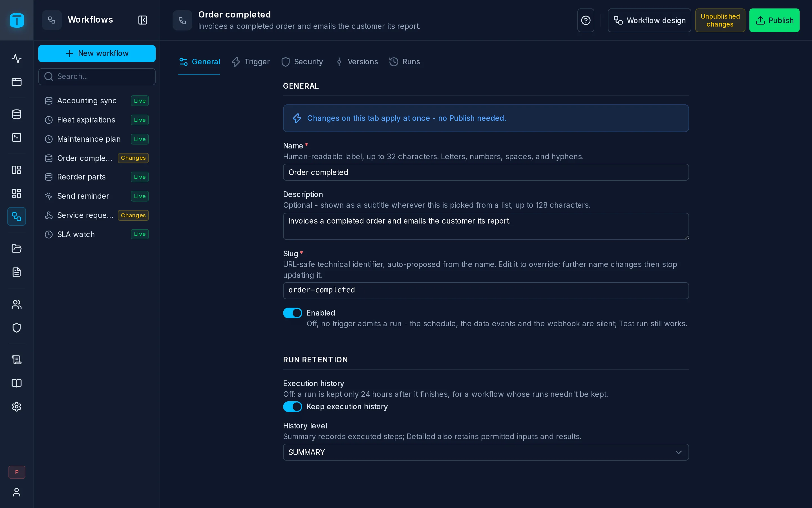
Task: Toggle the Enabled switch off
Action: click(293, 313)
